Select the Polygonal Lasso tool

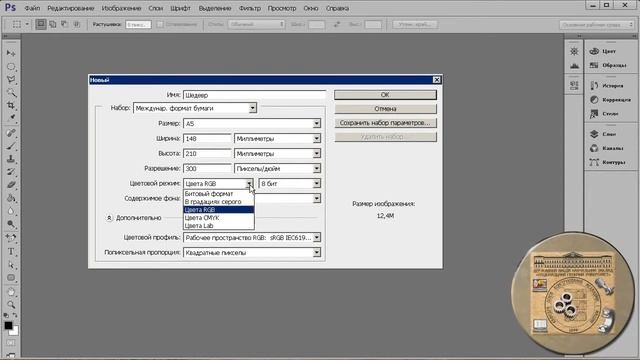[x=11, y=80]
